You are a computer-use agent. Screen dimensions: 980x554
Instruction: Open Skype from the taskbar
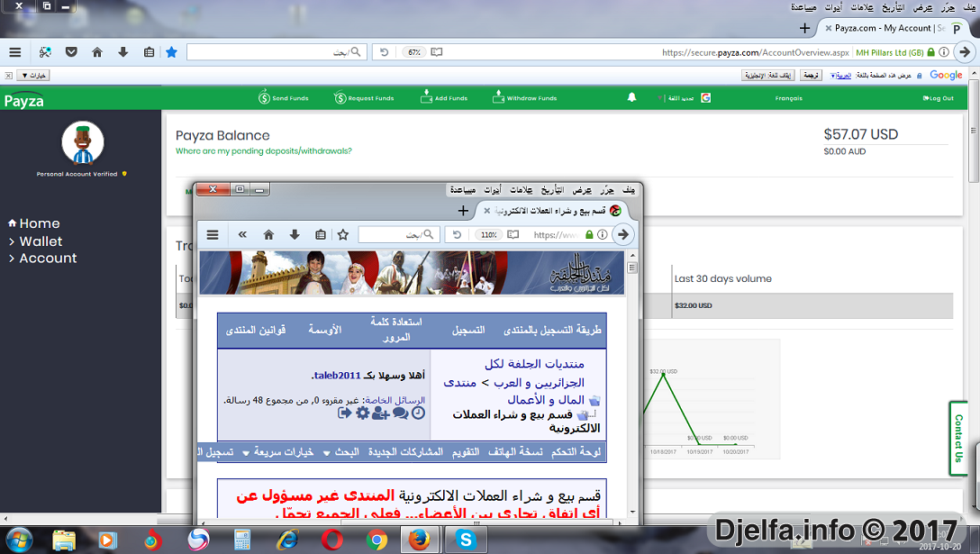[x=466, y=540]
